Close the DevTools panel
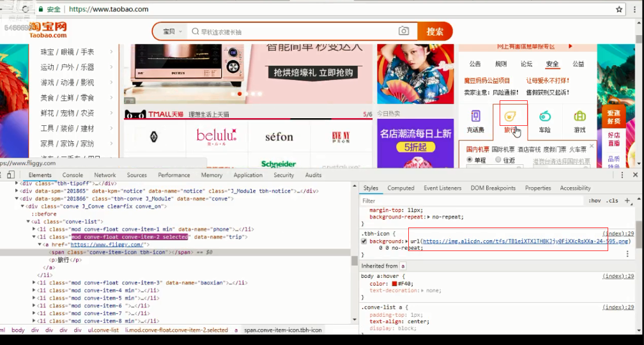Screen dimensions: 644x345 click(635, 175)
